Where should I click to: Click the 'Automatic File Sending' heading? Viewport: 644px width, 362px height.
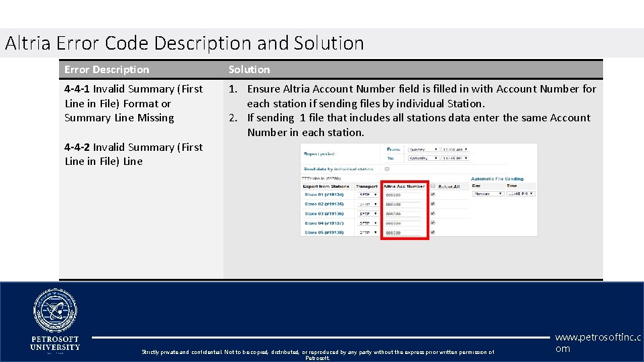[x=497, y=178]
